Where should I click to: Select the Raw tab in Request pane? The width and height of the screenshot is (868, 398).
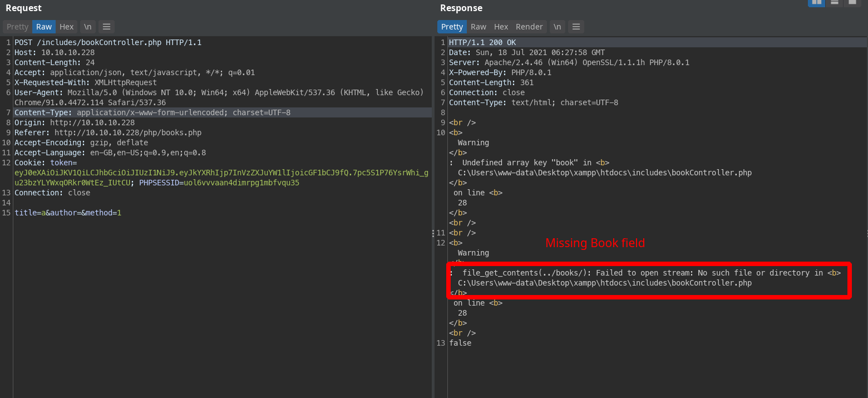coord(44,27)
